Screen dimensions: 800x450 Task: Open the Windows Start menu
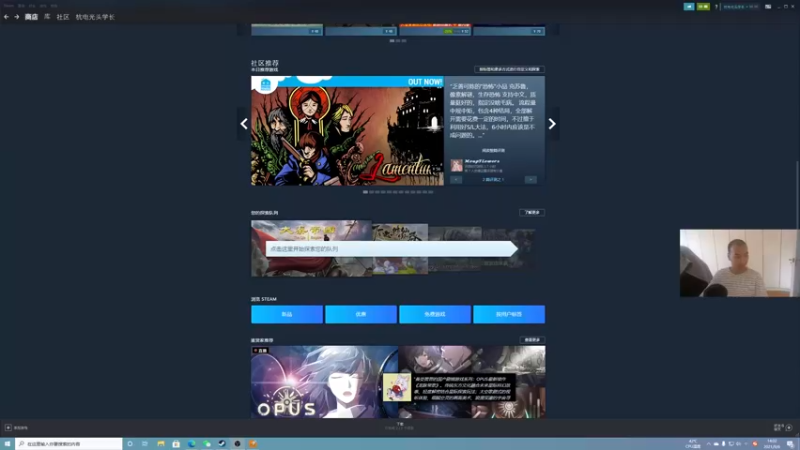click(x=7, y=444)
